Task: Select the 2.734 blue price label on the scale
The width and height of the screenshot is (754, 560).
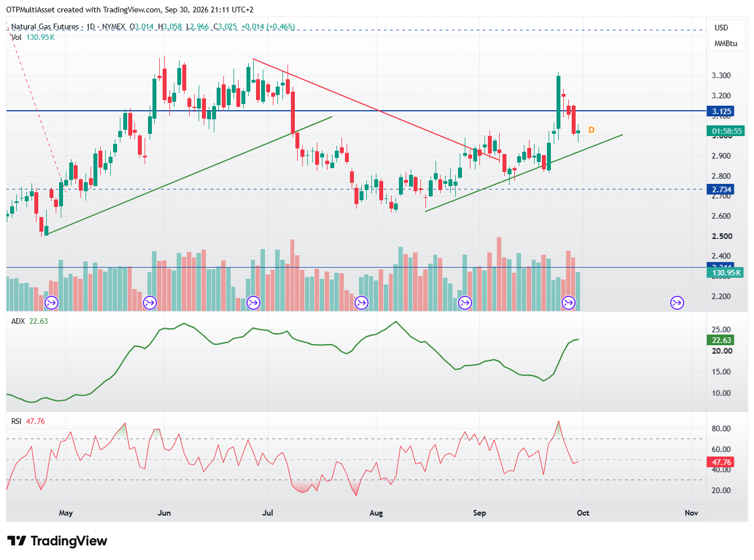Action: click(x=721, y=189)
